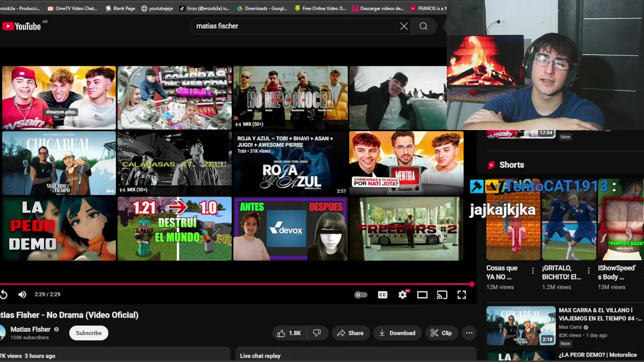This screenshot has width=644, height=362.
Task: Open 'Max Carra & El Villano' sidebar video
Action: click(521, 326)
